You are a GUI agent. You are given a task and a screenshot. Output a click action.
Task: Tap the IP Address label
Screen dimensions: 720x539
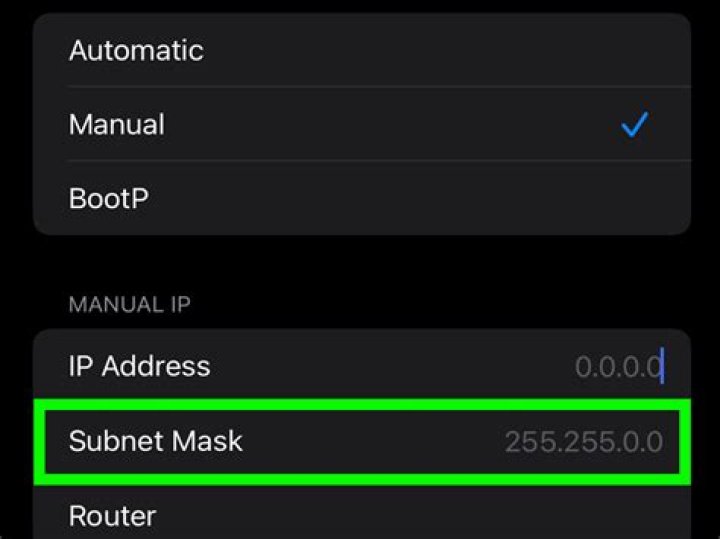tap(139, 366)
